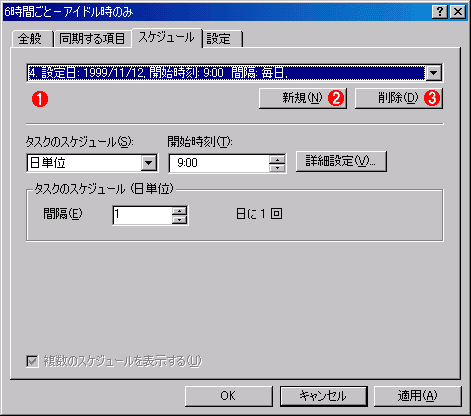This screenshot has height=416, width=471.
Task: Increase start time with up spinner arrow
Action: 277,159
